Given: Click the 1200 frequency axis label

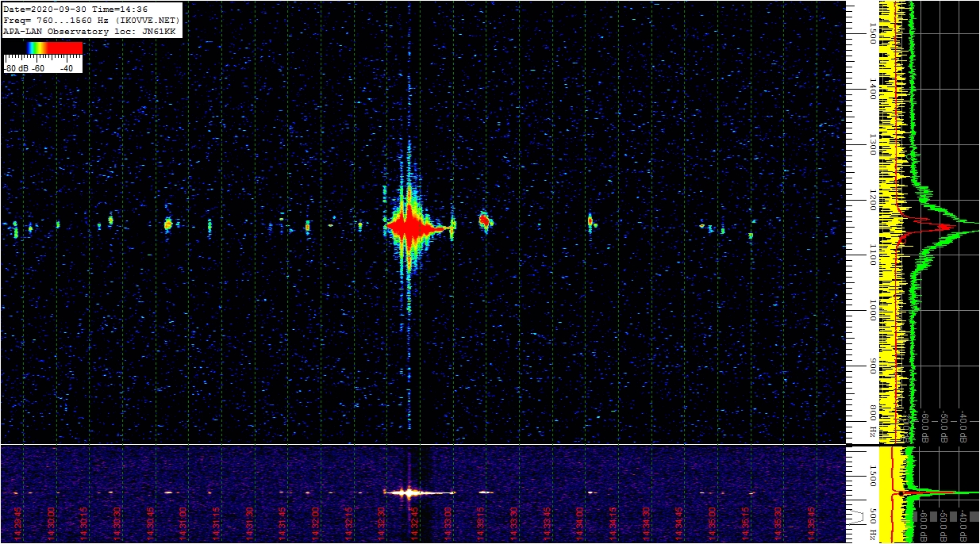Looking at the screenshot, I should point(873,200).
